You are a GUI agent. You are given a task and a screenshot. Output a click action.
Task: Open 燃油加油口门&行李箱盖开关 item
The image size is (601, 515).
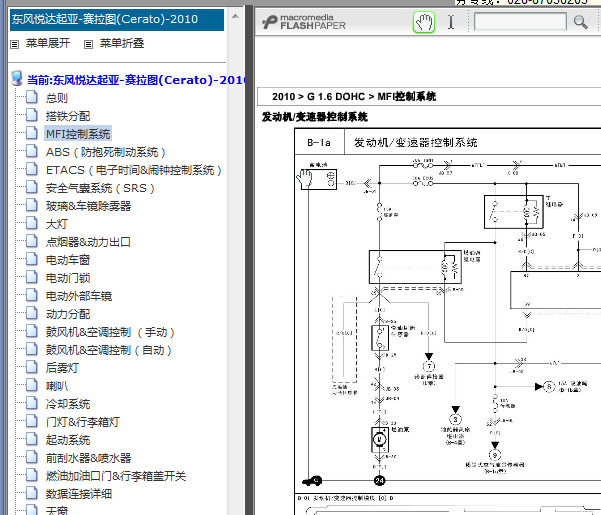[116, 476]
